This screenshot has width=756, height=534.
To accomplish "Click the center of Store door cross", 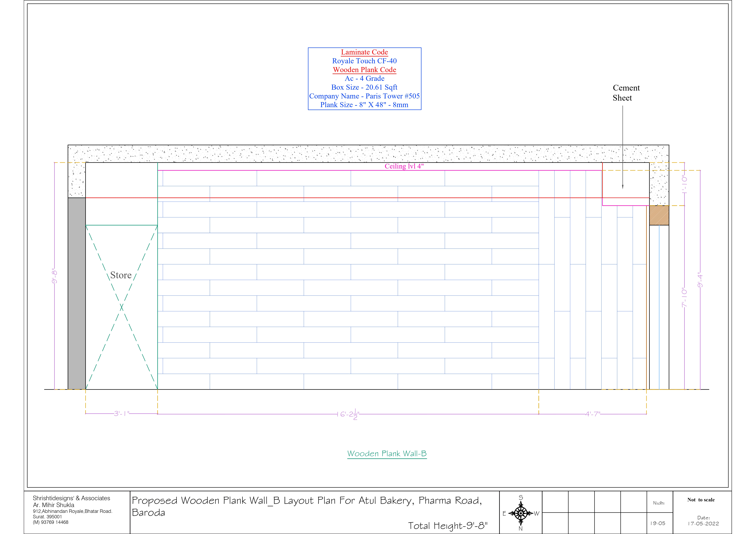I will (122, 307).
